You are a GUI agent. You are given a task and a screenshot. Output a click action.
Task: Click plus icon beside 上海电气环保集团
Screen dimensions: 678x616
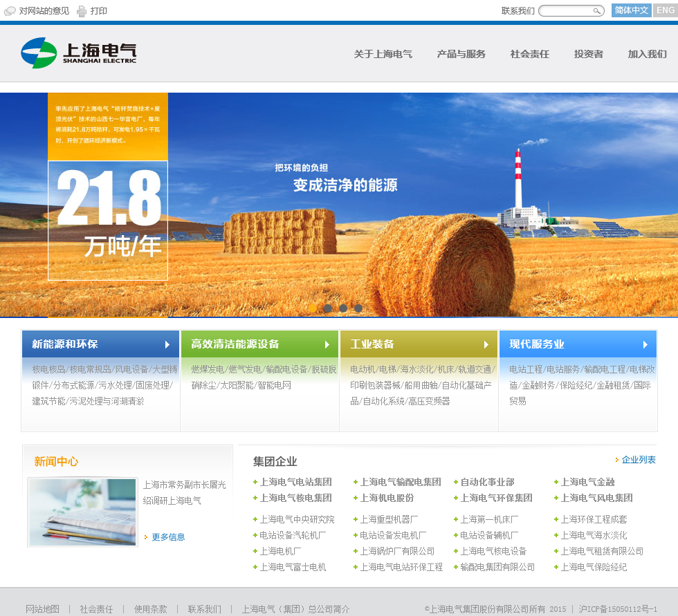coord(456,498)
